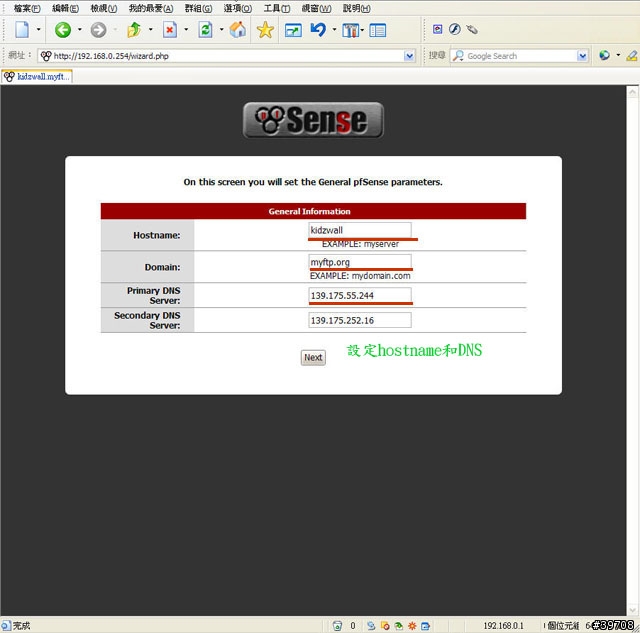Open search engine globe dropdown arrow

[x=618, y=55]
